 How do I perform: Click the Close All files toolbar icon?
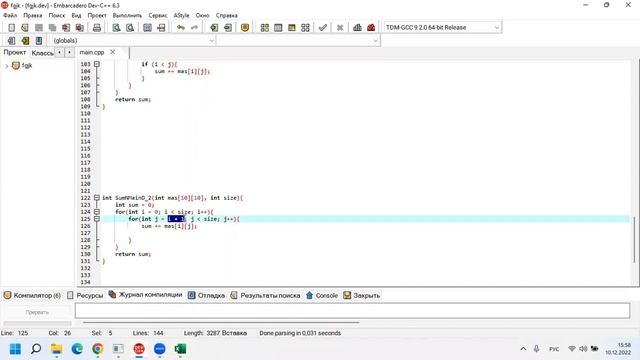[x=80, y=28]
